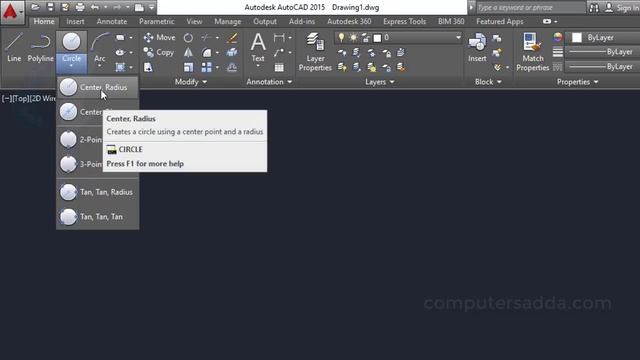Open the Insert ribbon tab
The image size is (640, 360).
coord(76,22)
